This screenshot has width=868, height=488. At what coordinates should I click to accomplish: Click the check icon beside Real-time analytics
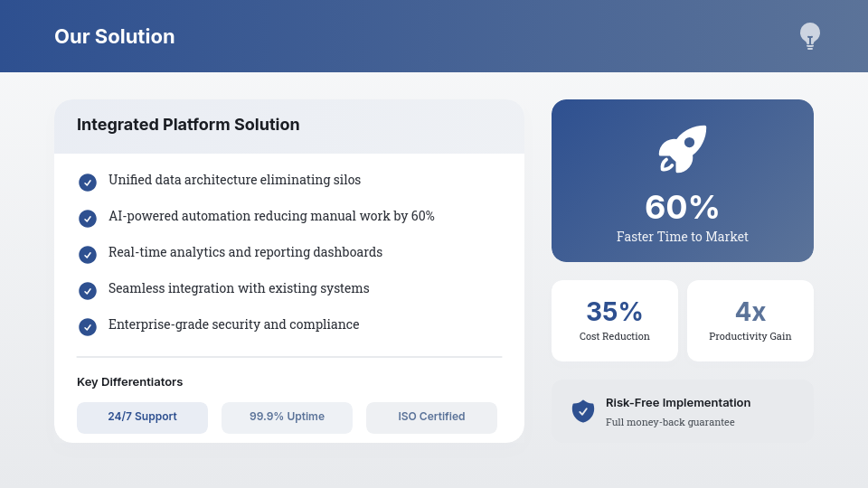88,255
